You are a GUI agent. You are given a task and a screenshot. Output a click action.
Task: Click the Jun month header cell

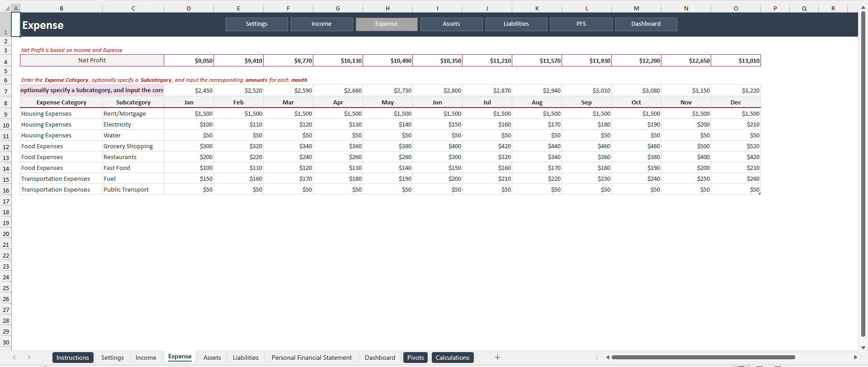[437, 102]
